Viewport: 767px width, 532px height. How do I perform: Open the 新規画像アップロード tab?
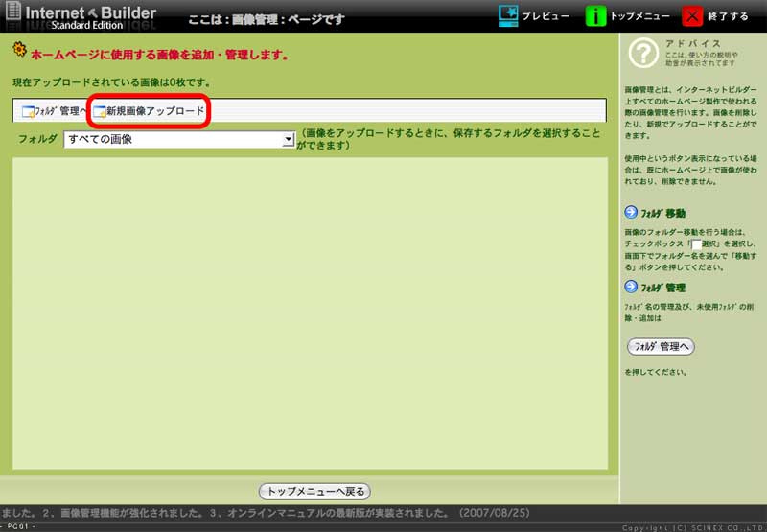tap(155, 111)
